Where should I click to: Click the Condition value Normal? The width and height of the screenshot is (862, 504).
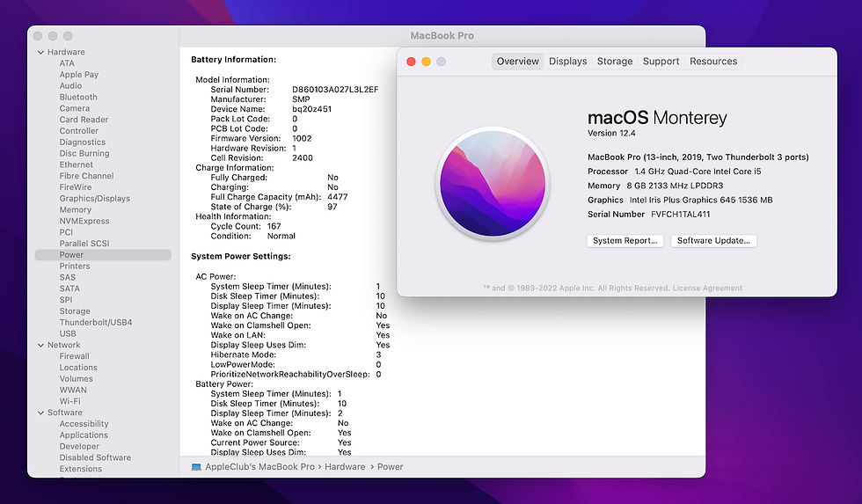(281, 237)
